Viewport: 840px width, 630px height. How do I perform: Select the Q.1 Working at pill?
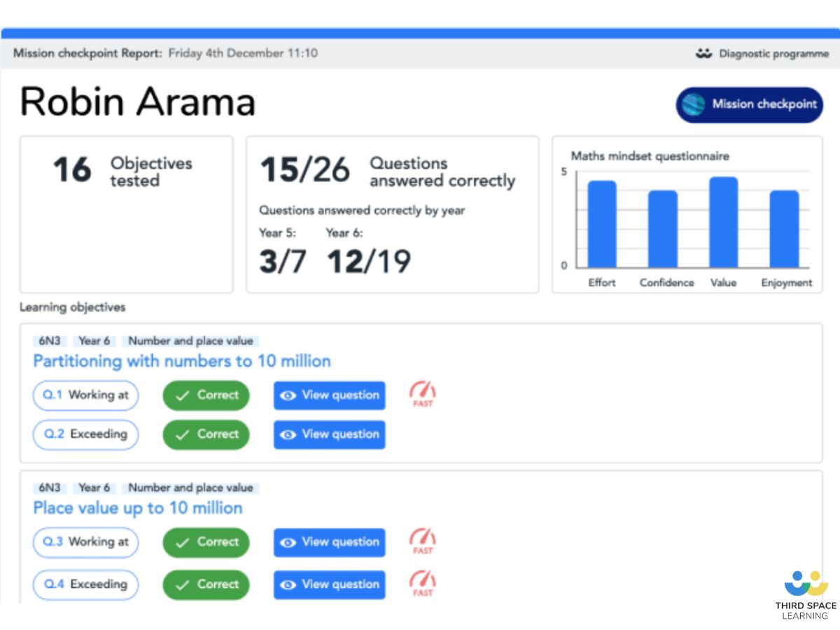pos(85,395)
